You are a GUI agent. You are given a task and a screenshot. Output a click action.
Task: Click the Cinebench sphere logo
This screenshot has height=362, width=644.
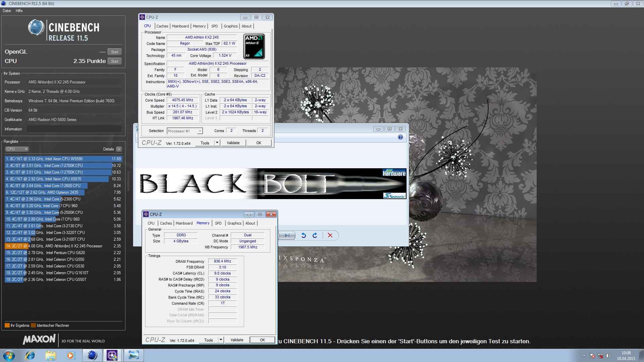36,27
